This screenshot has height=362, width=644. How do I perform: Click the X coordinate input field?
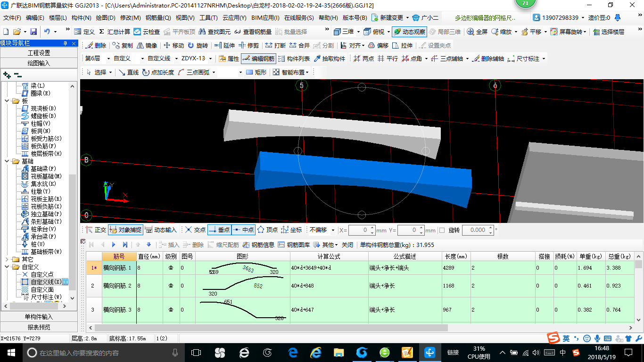(362, 230)
